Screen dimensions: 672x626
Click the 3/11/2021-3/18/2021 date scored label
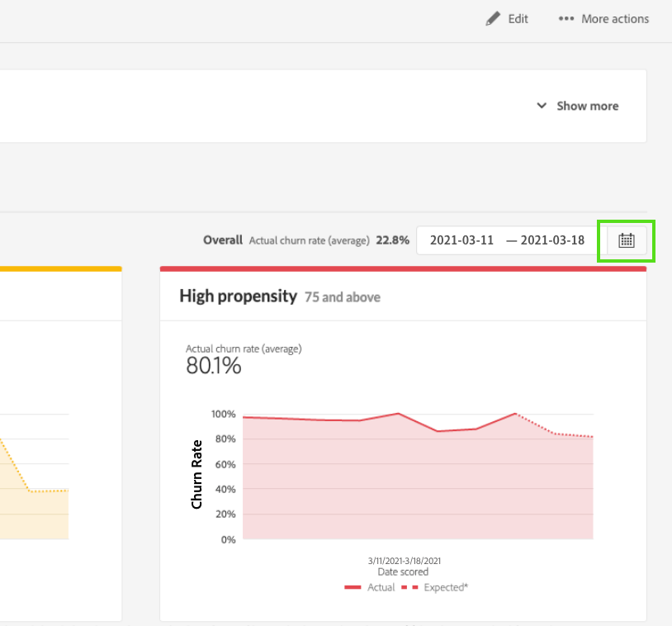click(x=405, y=561)
